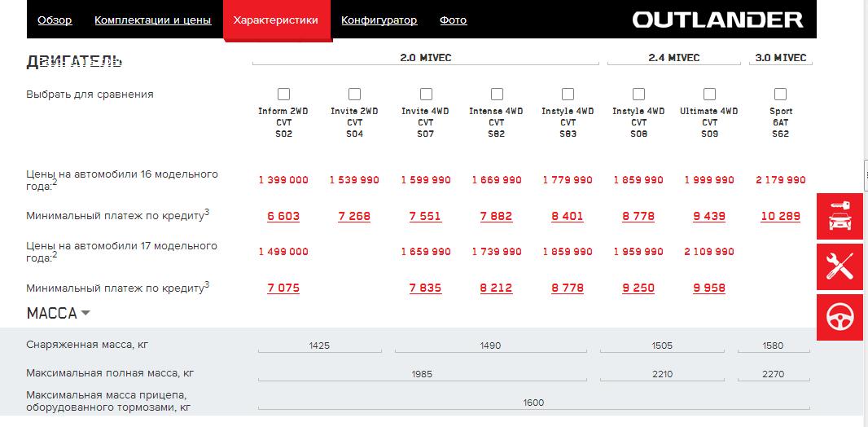Click the 7 551 minimum payment link
This screenshot has width=868, height=427.
pos(425,216)
